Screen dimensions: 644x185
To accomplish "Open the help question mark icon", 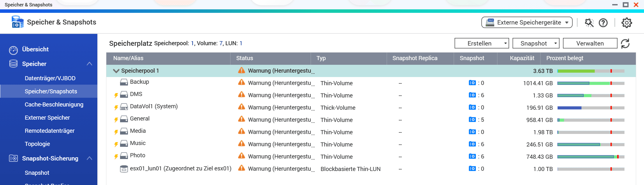I will [603, 23].
